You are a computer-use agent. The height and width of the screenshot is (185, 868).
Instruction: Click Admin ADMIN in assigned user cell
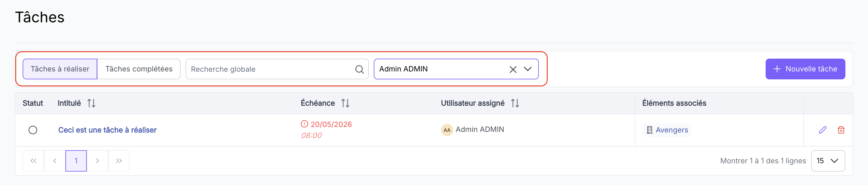click(x=480, y=129)
